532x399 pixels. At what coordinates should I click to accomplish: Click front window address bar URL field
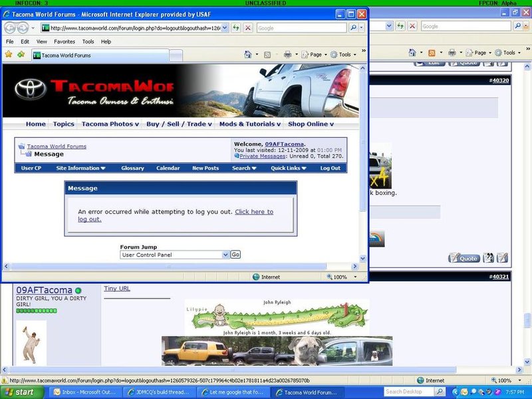click(135, 28)
